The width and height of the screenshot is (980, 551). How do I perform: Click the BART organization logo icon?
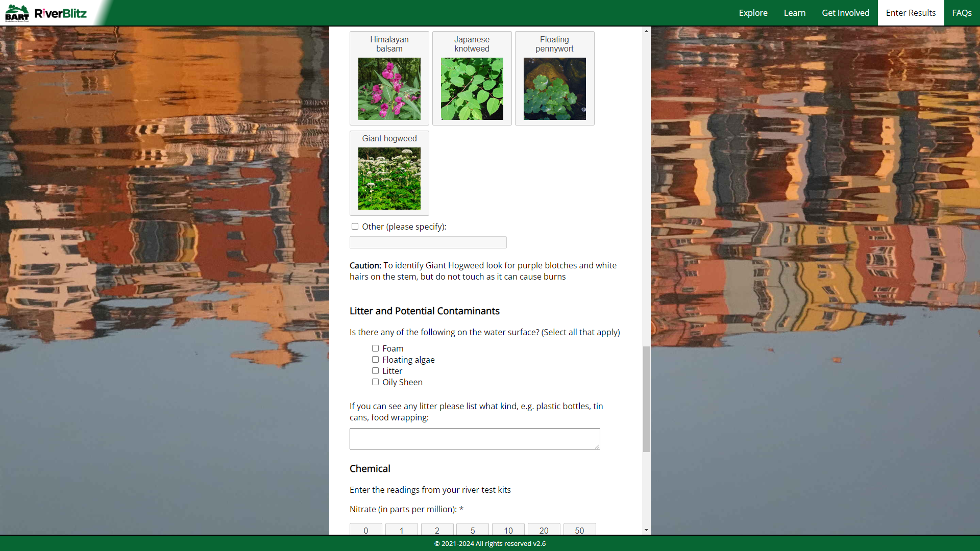tap(16, 12)
